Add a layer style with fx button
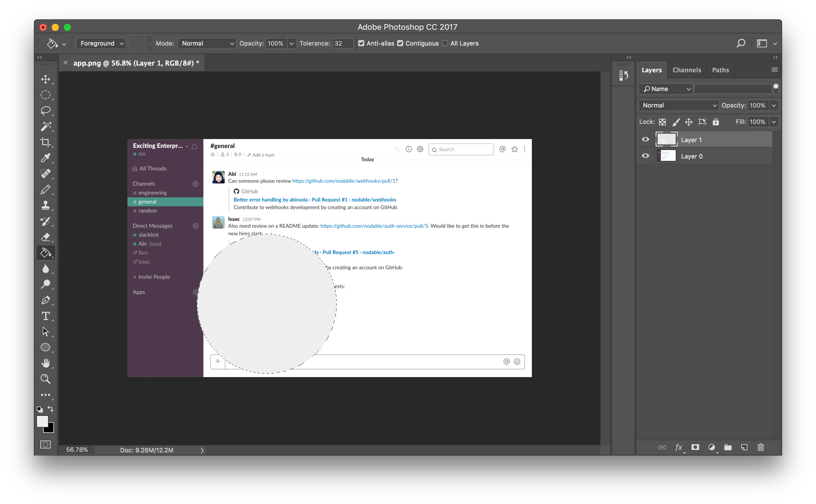Image resolution: width=816 pixels, height=504 pixels. click(x=679, y=447)
